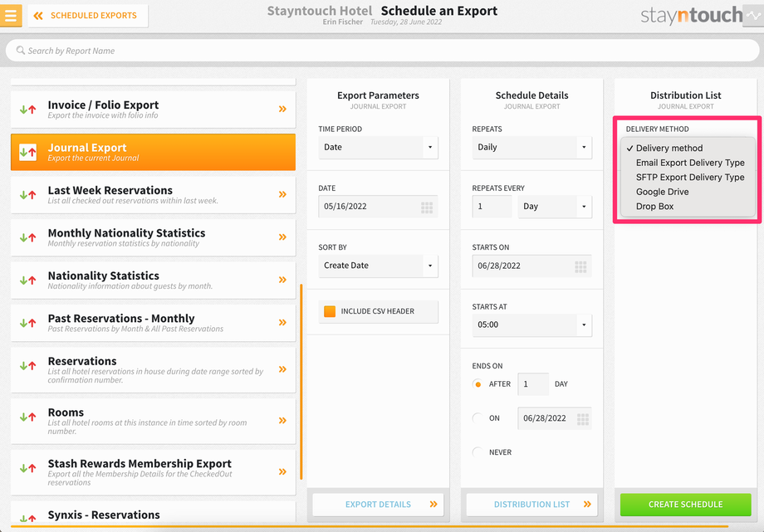764x532 pixels.
Task: Click the After day count field
Action: point(533,384)
